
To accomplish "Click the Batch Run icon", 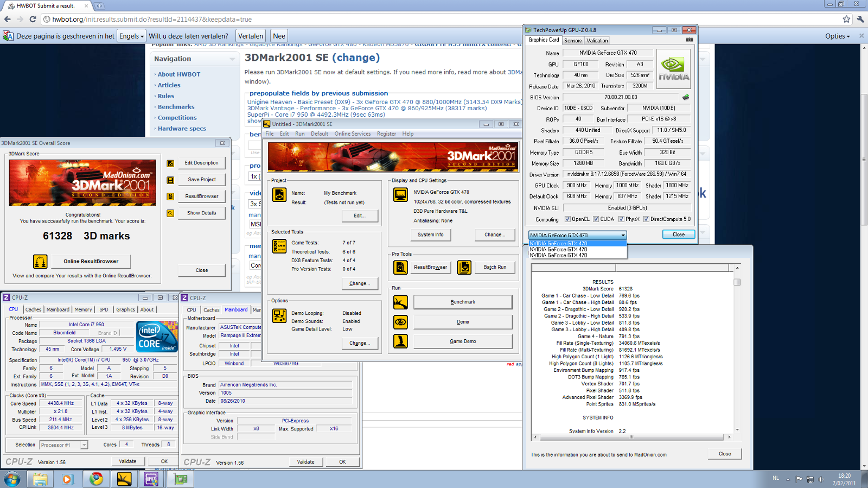I will [464, 267].
